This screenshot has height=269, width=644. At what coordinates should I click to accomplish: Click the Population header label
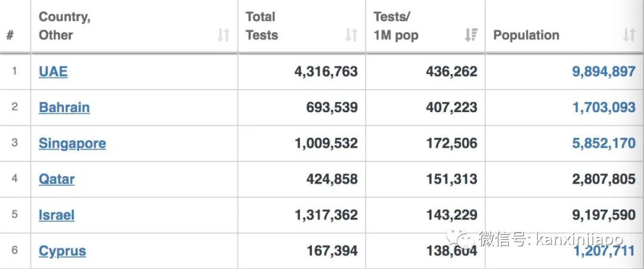click(x=526, y=35)
